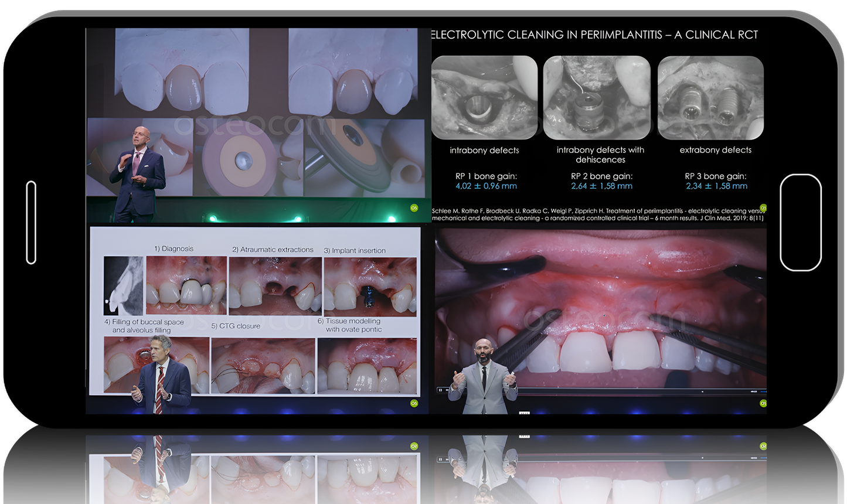
Task: Open the J Clin Med 2019 citation reference
Action: (597, 214)
